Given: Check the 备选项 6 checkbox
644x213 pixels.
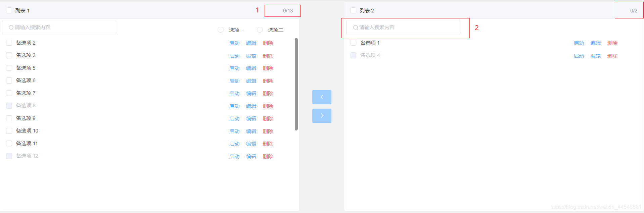Looking at the screenshot, I should (9, 81).
